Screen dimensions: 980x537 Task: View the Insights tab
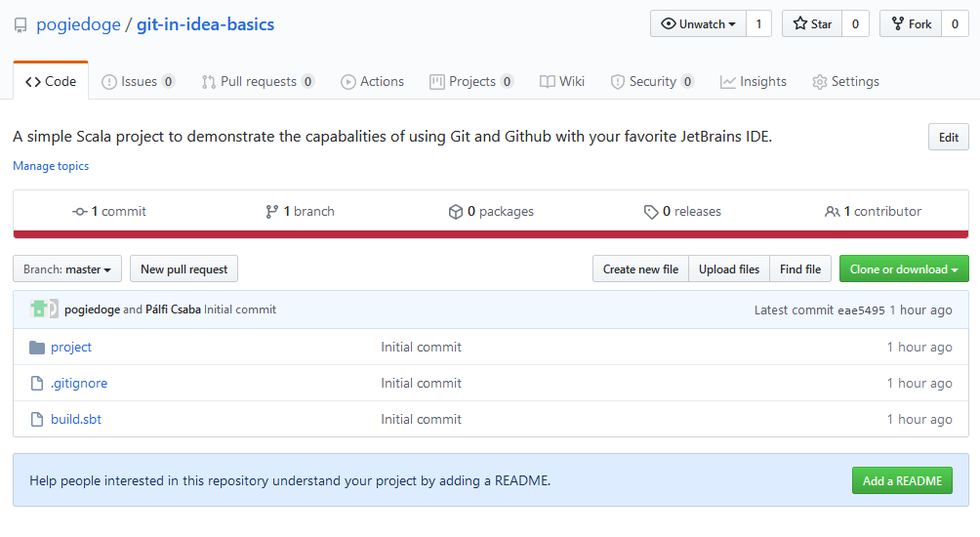[754, 81]
